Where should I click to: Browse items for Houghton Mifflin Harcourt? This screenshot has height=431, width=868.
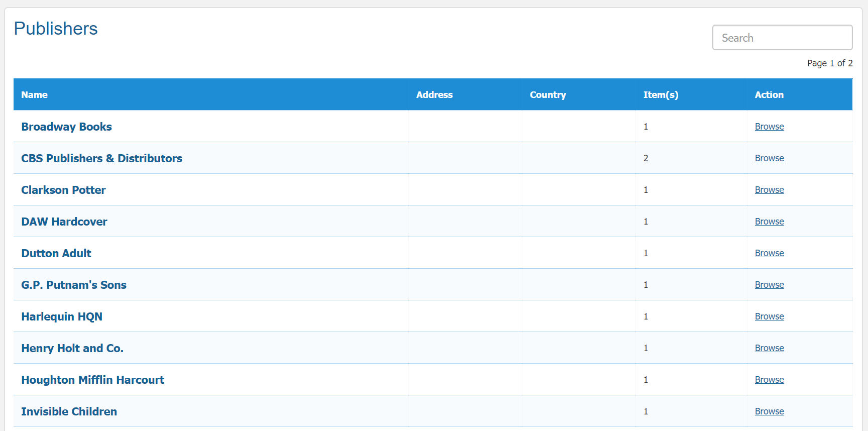pyautogui.click(x=769, y=380)
